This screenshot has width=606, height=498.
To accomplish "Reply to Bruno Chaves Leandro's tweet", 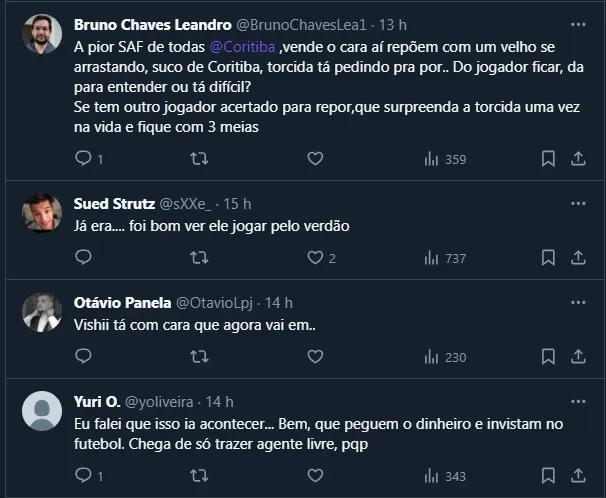I will 84,158.
